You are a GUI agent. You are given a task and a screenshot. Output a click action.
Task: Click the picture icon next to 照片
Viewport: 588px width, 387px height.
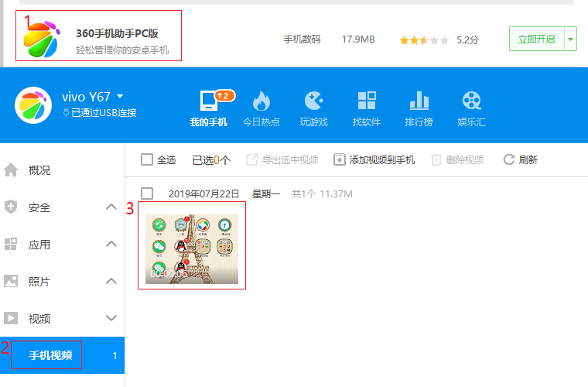tap(11, 281)
